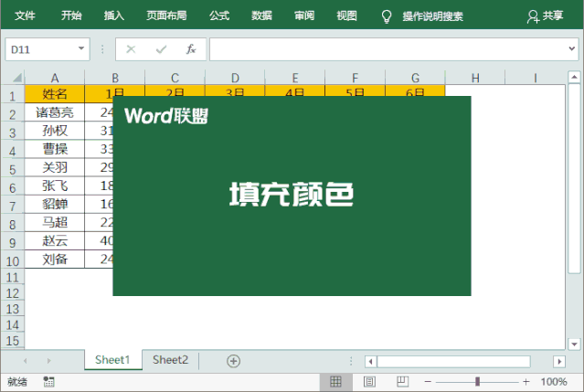Click the previous sheet navigation arrow
Screen dimensions: 584x392
(26, 360)
